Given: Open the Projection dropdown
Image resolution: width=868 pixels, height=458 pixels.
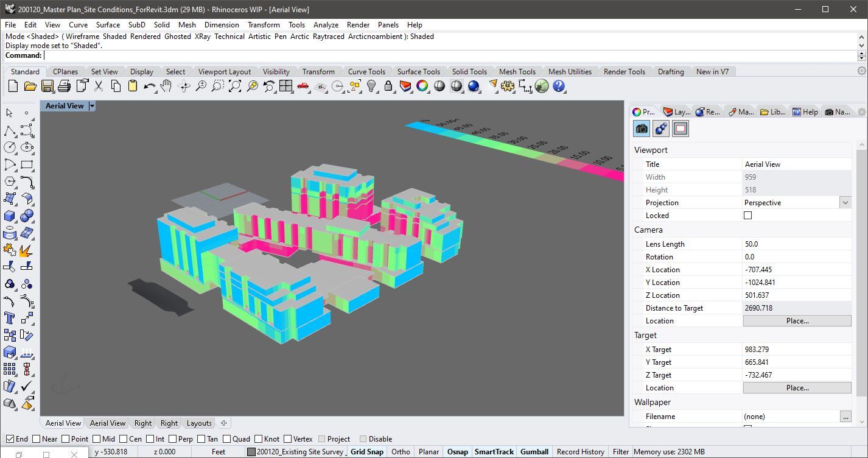Looking at the screenshot, I should (844, 202).
